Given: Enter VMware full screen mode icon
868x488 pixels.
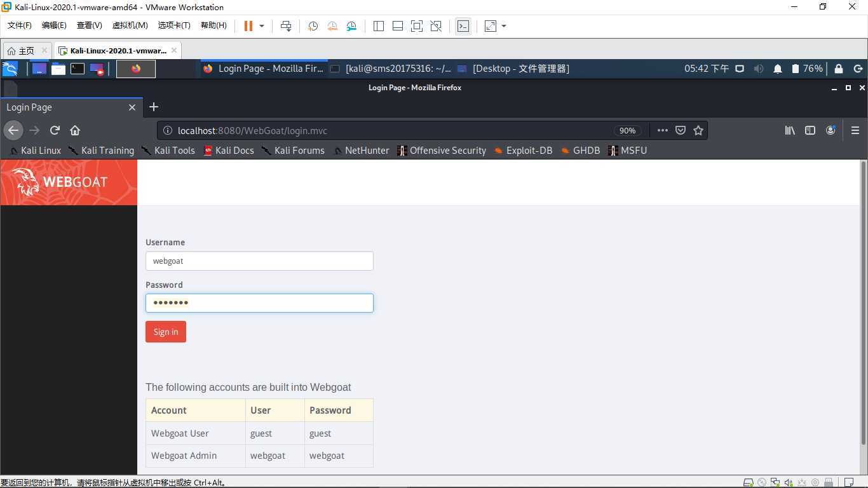Looking at the screenshot, I should pyautogui.click(x=417, y=26).
